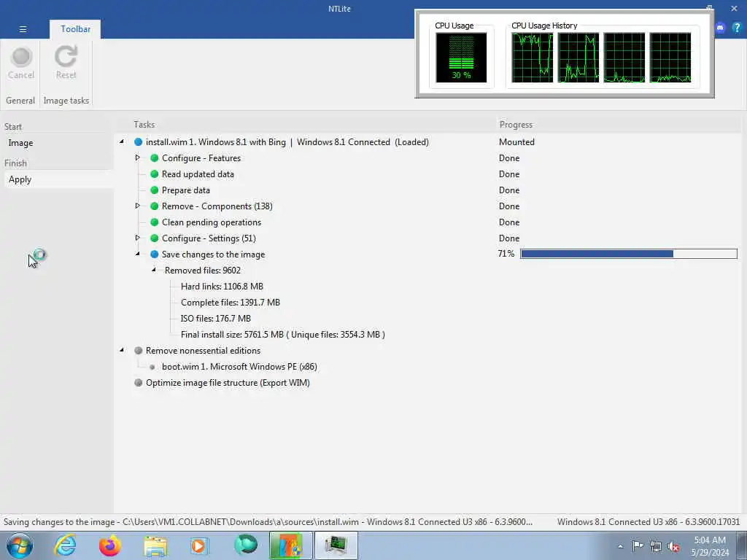747x560 pixels.
Task: Switch to Task Manager taskbar button
Action: coord(336,545)
